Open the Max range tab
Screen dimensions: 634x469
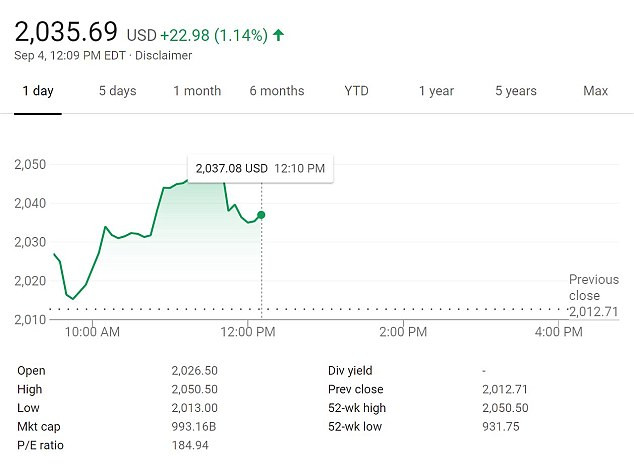(595, 91)
